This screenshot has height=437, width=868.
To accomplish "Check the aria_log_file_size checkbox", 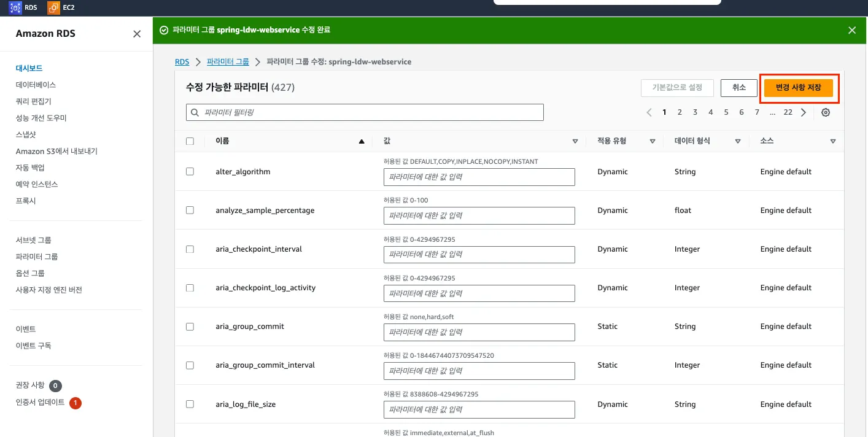I will coord(190,404).
